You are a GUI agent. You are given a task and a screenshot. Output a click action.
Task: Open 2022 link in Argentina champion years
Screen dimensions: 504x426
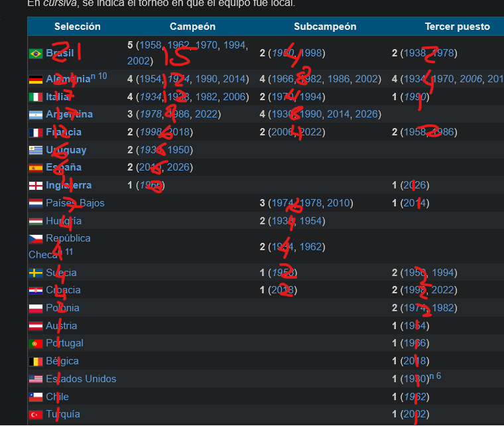pyautogui.click(x=206, y=114)
